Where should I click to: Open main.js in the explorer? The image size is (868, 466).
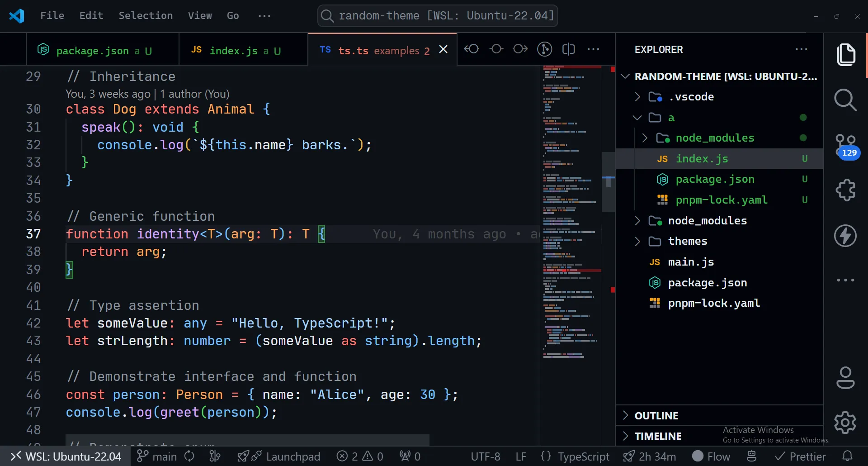tap(719, 262)
